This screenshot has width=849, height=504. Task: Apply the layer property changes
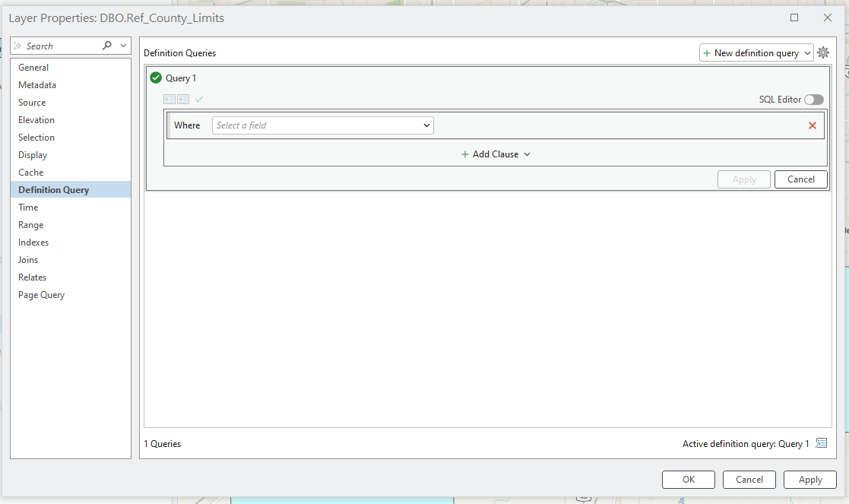tap(809, 480)
